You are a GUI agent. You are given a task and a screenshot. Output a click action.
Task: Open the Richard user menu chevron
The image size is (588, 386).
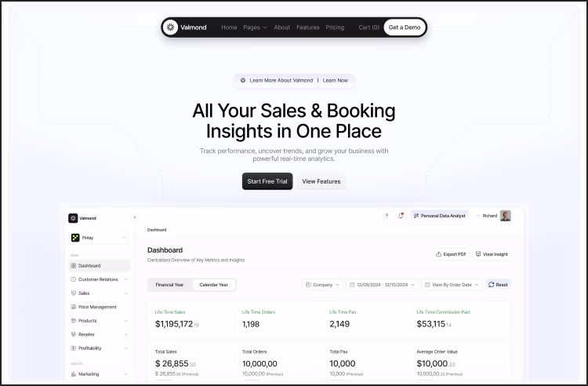click(478, 216)
